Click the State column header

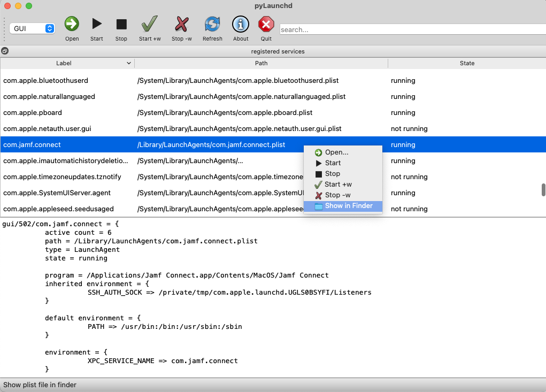point(467,63)
